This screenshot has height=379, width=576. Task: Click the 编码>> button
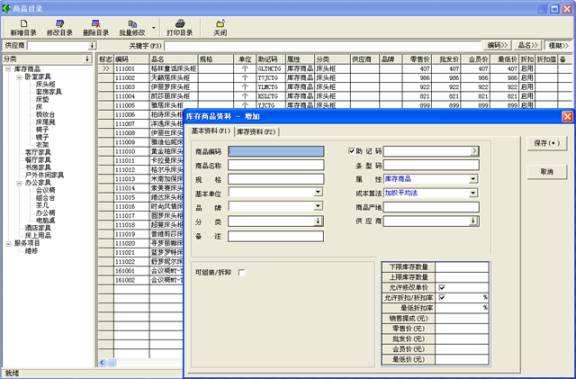coord(497,46)
